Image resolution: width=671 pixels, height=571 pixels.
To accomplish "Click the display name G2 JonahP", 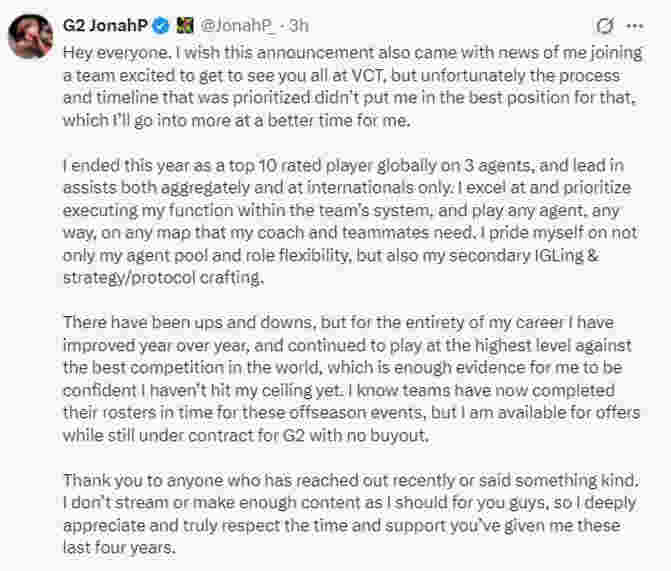I will (x=106, y=25).
